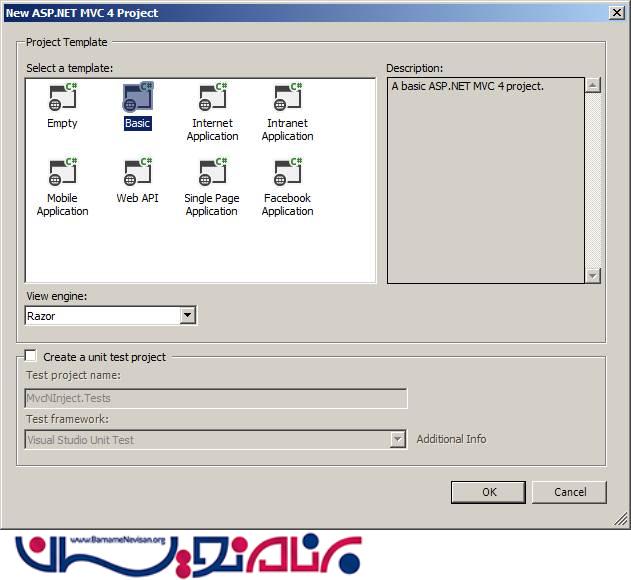This screenshot has height=580, width=631.
Task: Click the Test project name field
Action: 216,398
